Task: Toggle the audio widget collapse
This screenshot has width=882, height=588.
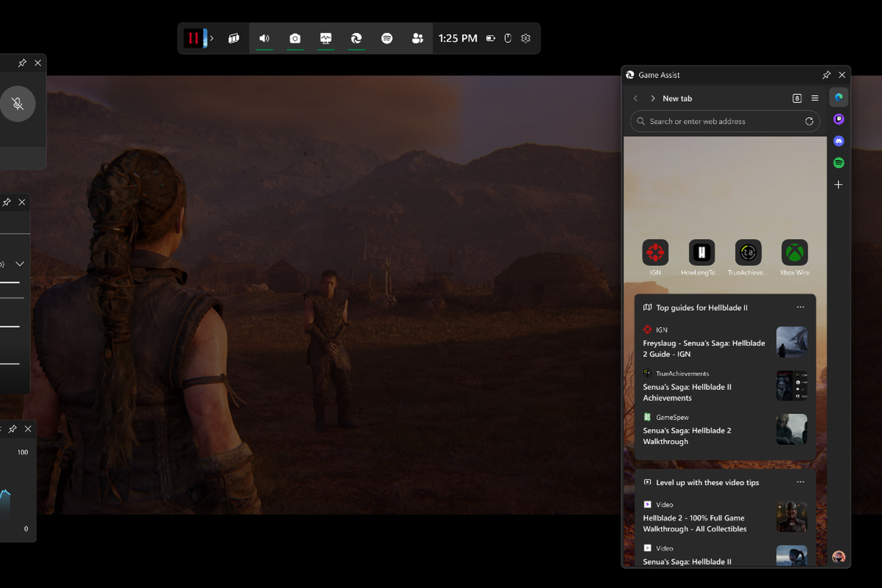Action: coord(20,264)
